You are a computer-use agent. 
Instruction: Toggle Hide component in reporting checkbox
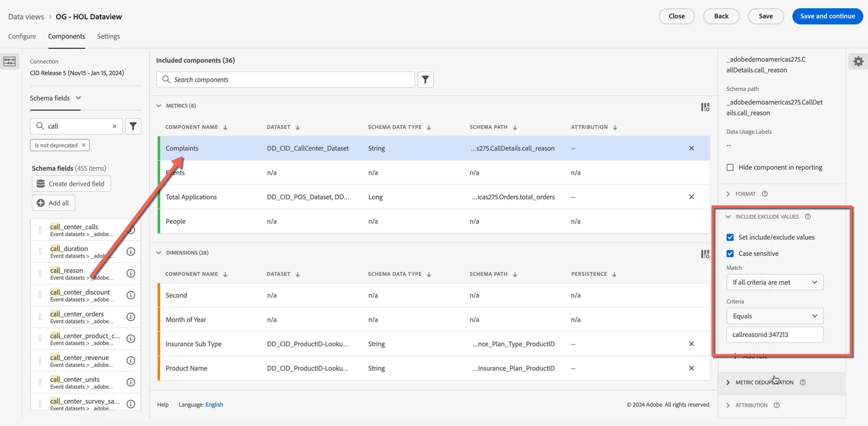pos(730,167)
